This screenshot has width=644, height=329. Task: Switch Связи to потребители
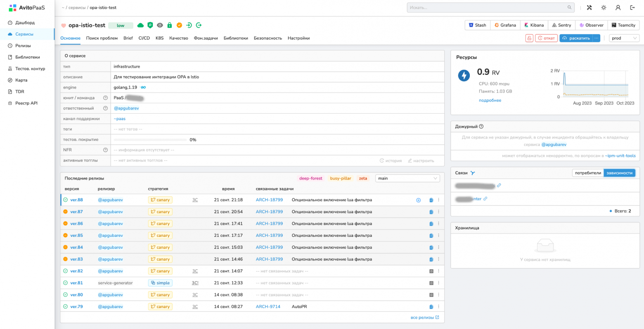tap(588, 173)
